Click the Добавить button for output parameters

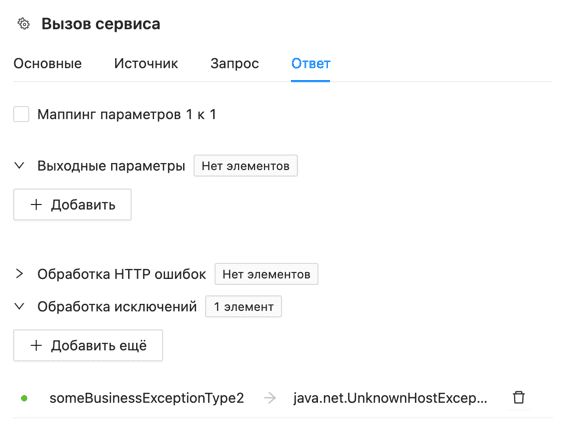[72, 204]
